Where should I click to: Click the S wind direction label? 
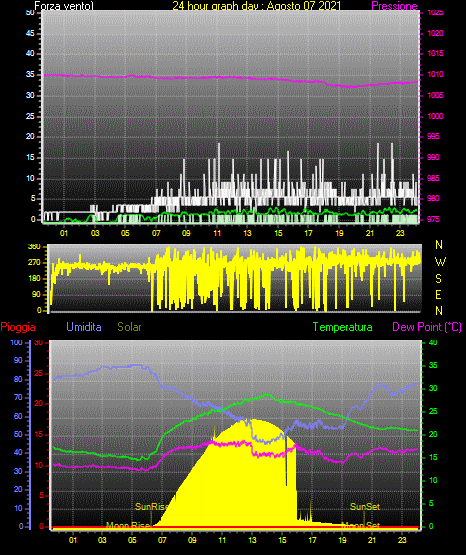[x=438, y=279]
